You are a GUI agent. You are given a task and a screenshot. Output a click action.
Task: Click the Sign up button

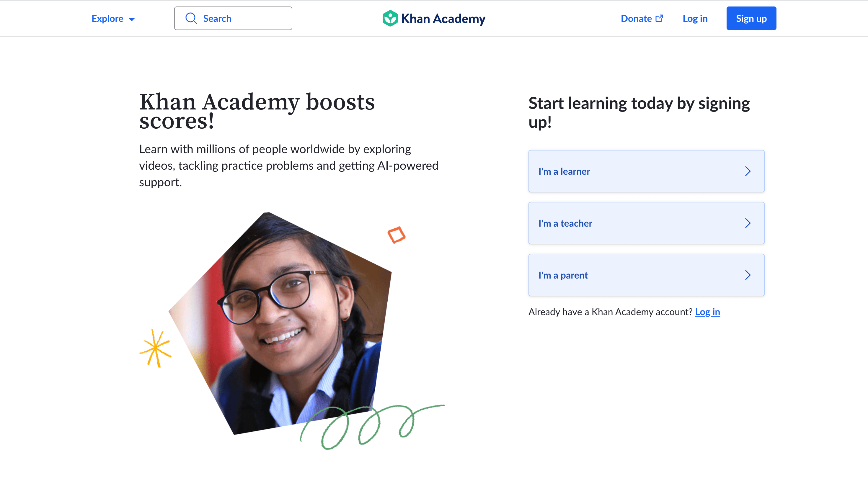pos(751,18)
